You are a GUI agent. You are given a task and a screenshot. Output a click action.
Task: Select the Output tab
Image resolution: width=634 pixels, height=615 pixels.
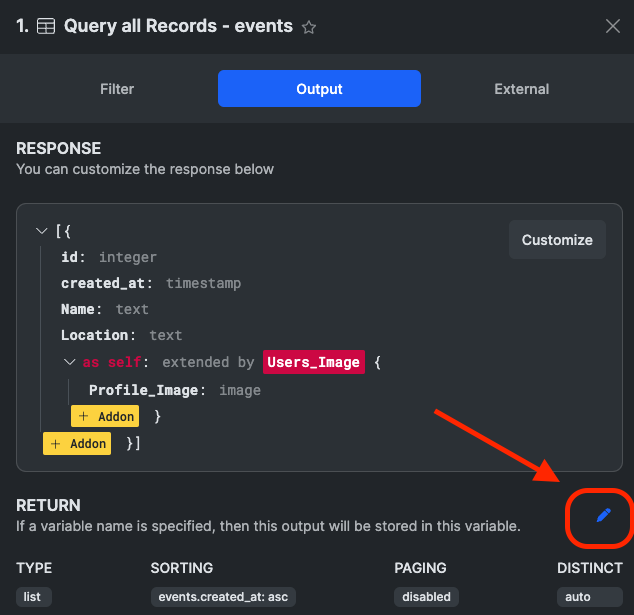tap(319, 89)
